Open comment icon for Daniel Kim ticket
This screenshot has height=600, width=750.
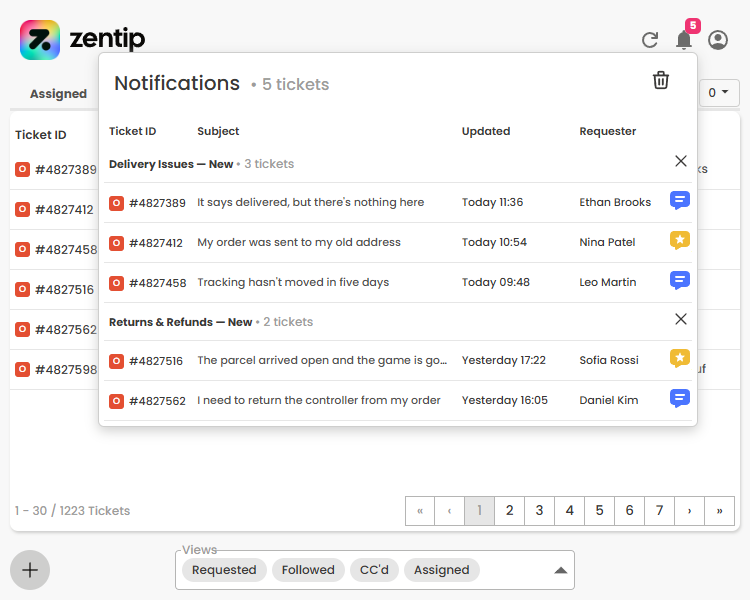click(x=680, y=399)
